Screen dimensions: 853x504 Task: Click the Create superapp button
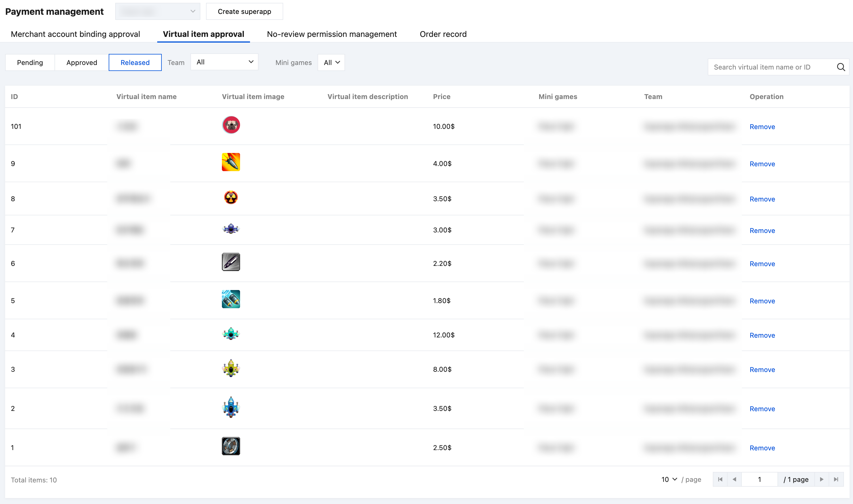point(244,12)
